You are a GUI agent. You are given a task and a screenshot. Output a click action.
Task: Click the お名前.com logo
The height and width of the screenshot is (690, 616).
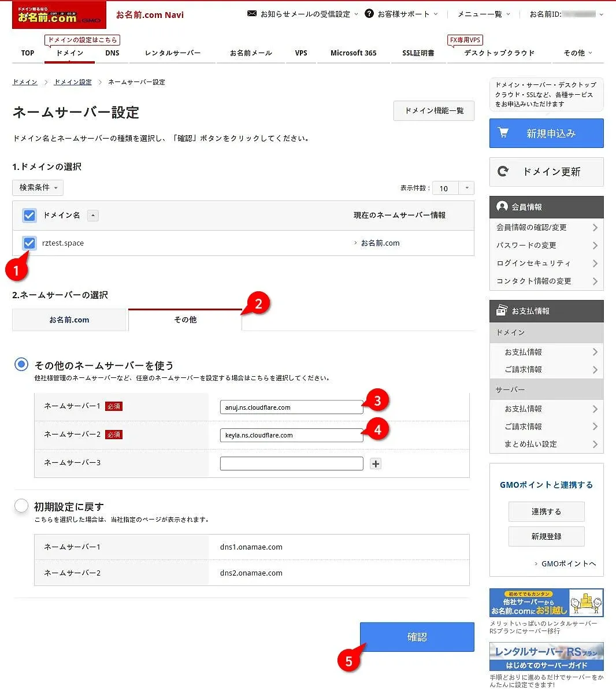coord(59,15)
